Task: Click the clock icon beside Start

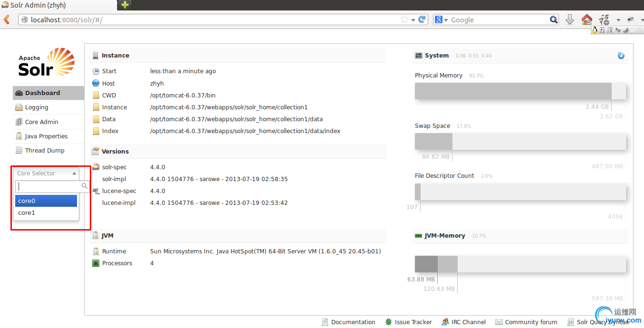Action: click(96, 71)
